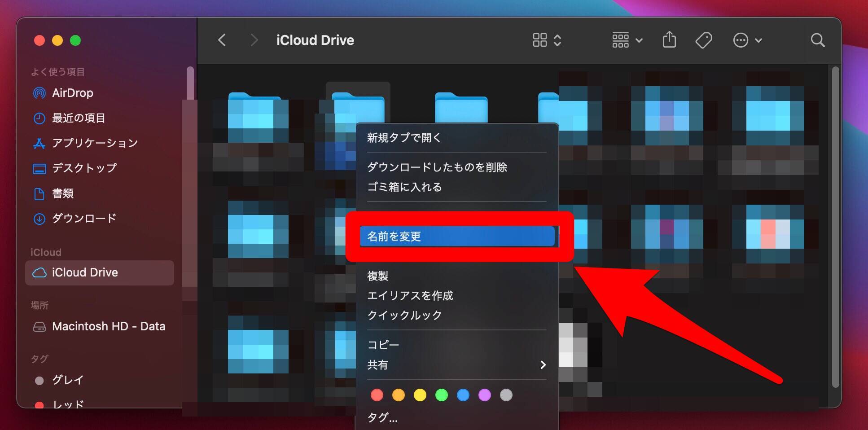
Task: Switch to icon grid view
Action: (539, 40)
